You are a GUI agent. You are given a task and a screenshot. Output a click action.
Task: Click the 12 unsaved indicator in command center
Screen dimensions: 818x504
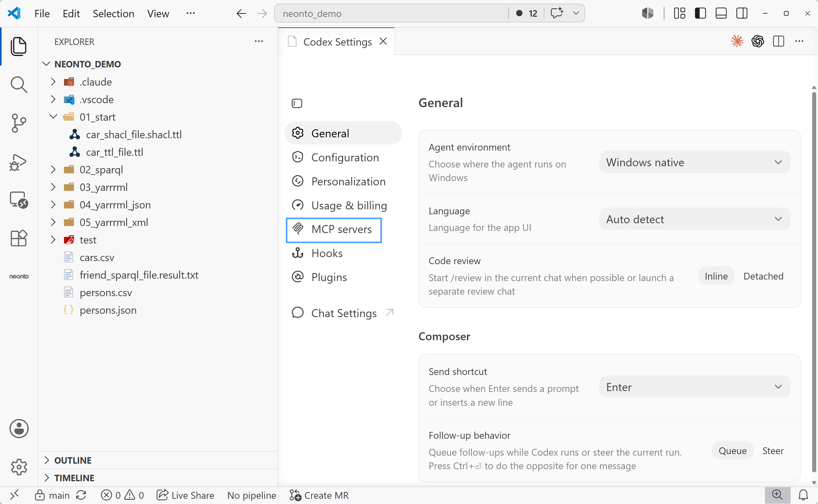527,13
